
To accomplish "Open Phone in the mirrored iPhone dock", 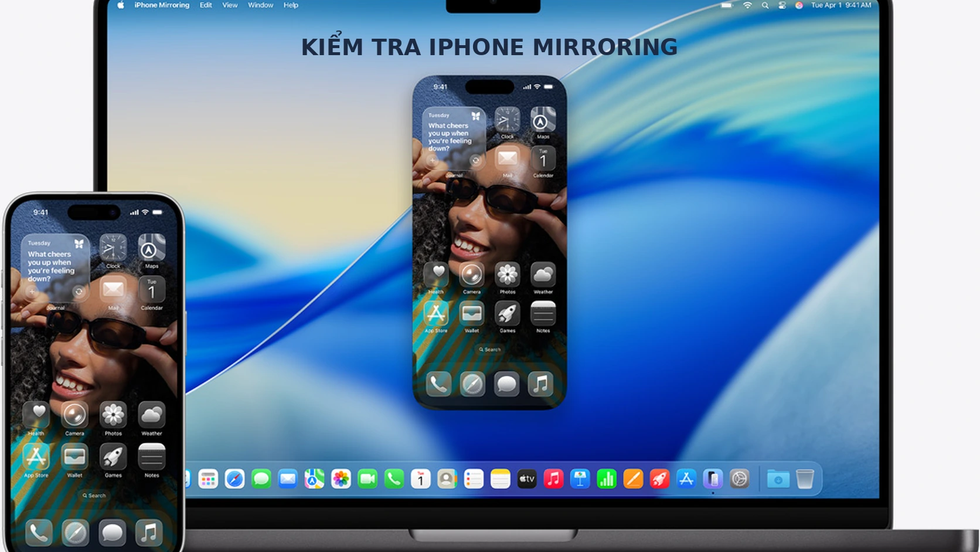I will (x=438, y=384).
